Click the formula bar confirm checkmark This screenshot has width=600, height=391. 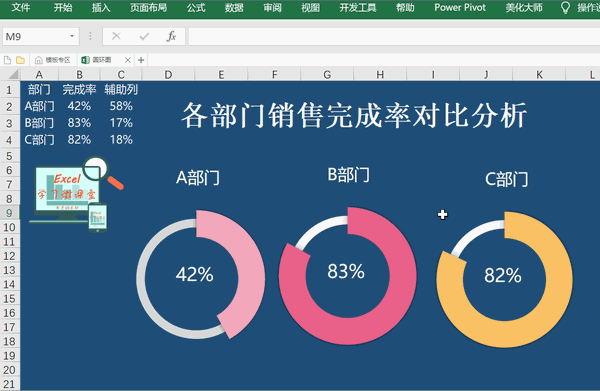pos(144,36)
